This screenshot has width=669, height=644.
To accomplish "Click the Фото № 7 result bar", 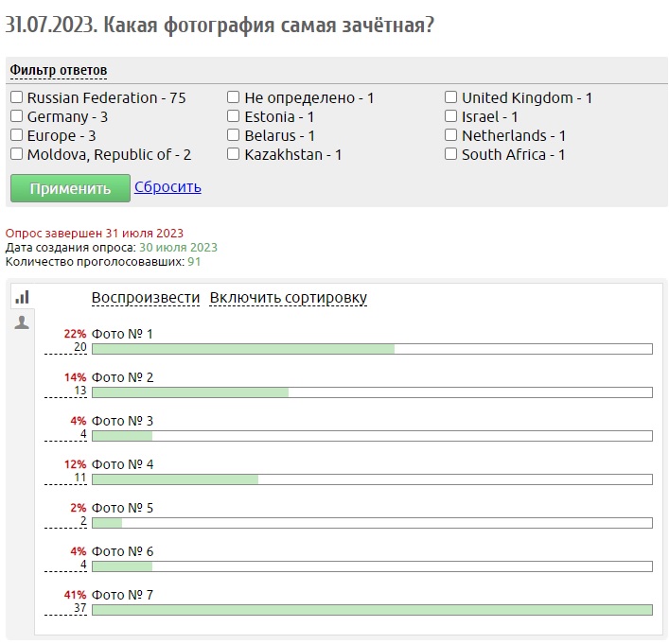I will click(x=372, y=610).
